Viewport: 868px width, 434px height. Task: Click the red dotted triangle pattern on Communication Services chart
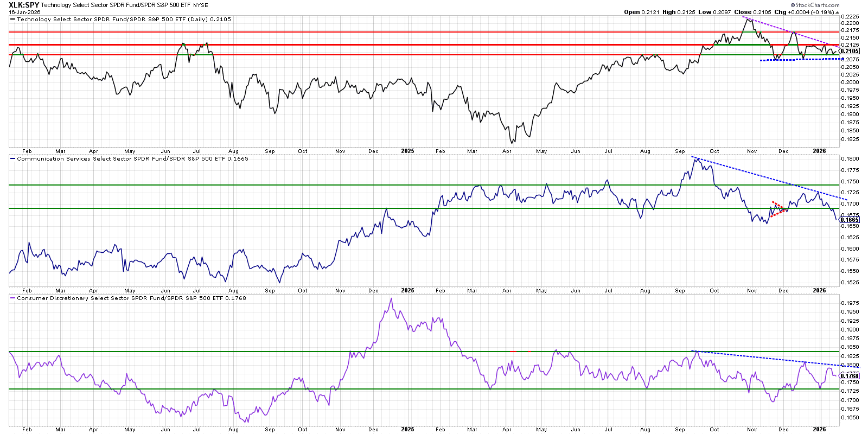[778, 209]
